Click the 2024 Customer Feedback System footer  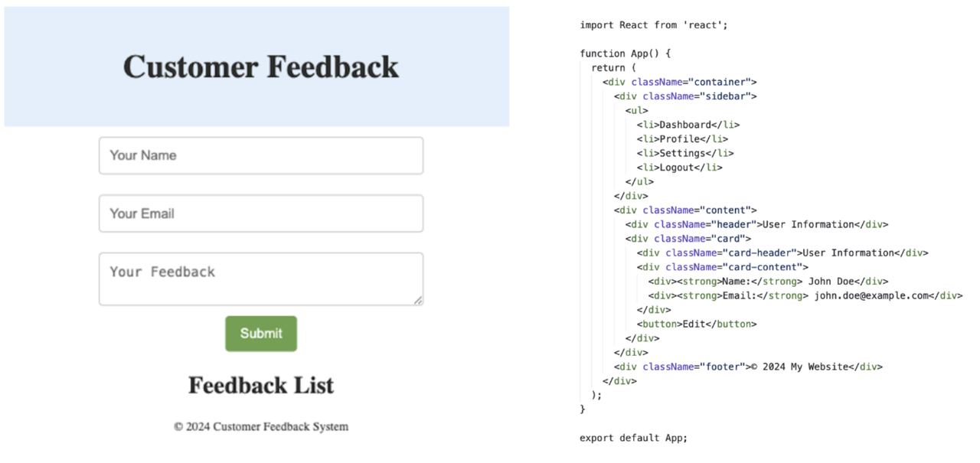click(260, 426)
